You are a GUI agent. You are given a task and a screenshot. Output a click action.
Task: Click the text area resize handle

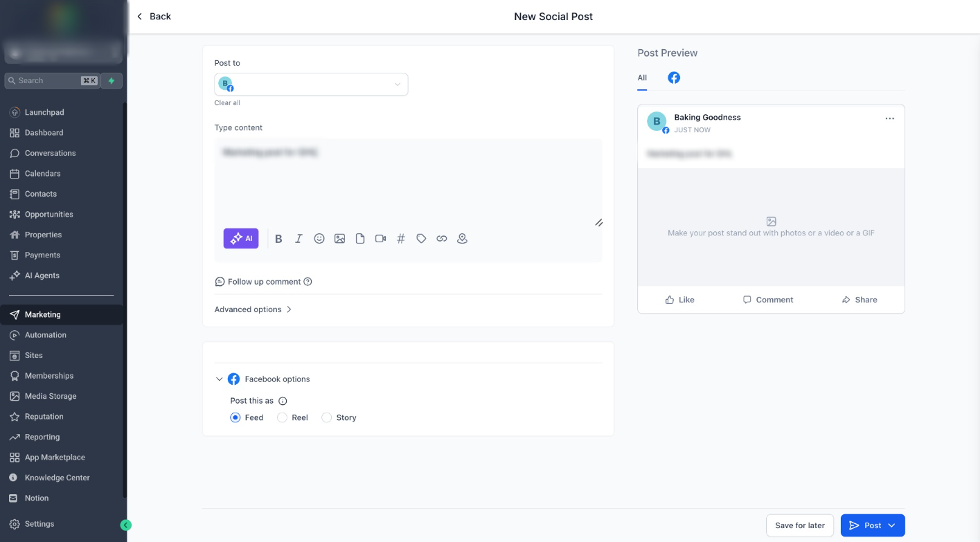(x=598, y=222)
